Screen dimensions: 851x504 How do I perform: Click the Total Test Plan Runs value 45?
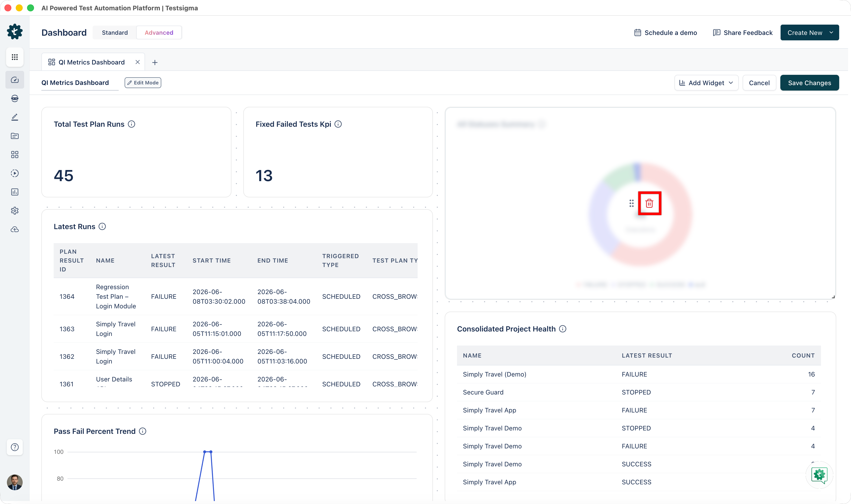coord(64,175)
